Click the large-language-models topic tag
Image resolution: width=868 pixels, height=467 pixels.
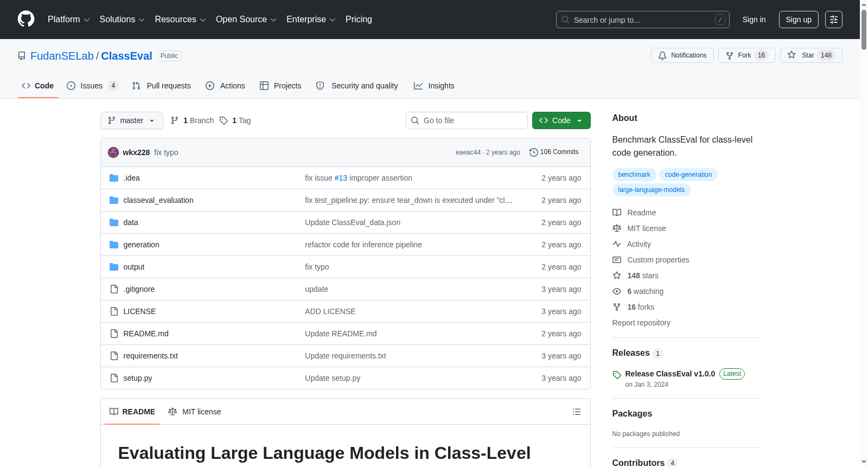652,190
